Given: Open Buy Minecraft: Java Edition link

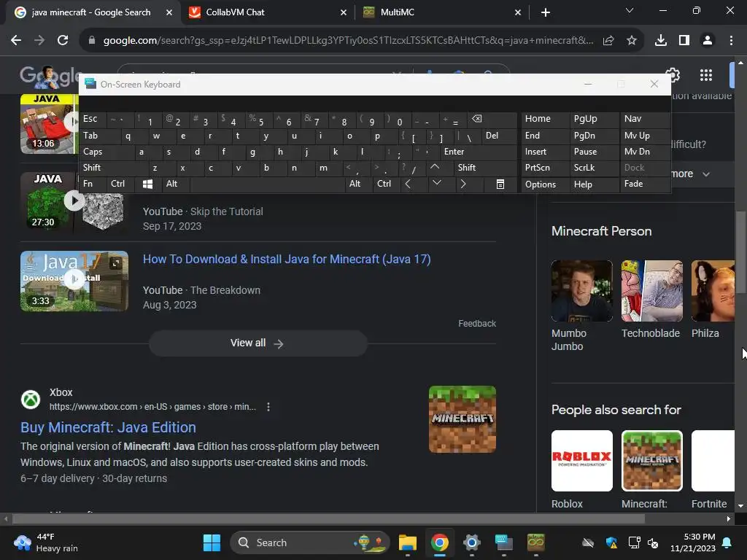Looking at the screenshot, I should (x=108, y=427).
